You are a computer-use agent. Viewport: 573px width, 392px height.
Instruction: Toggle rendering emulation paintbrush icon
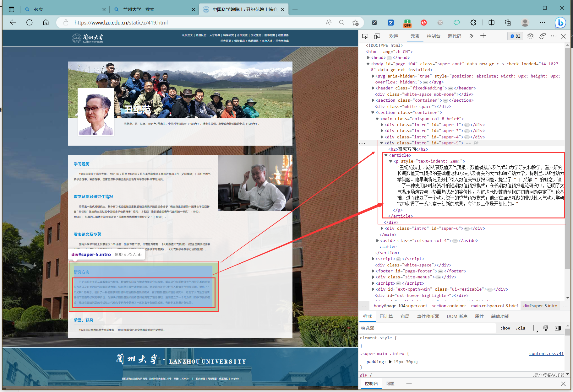point(546,328)
